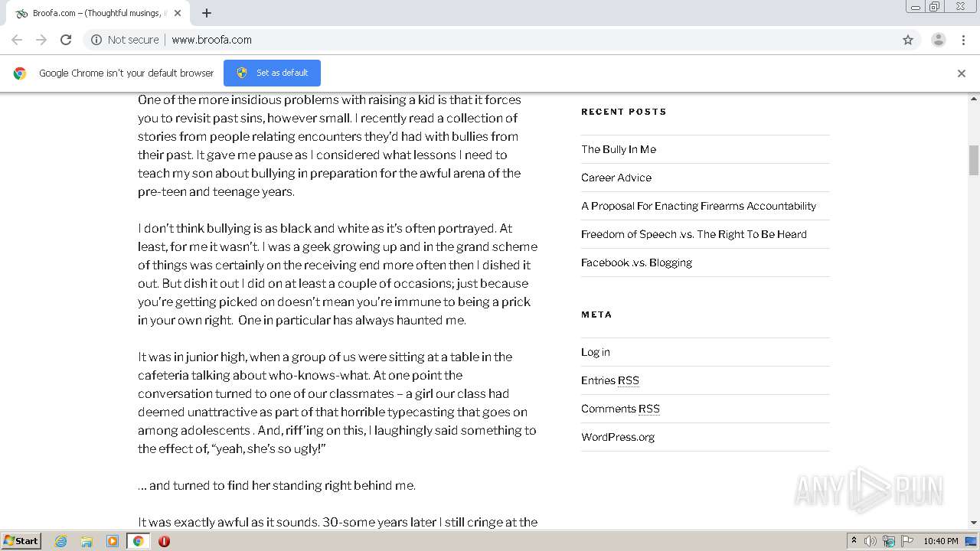
Task: Open the Windows Start menu
Action: 21,540
